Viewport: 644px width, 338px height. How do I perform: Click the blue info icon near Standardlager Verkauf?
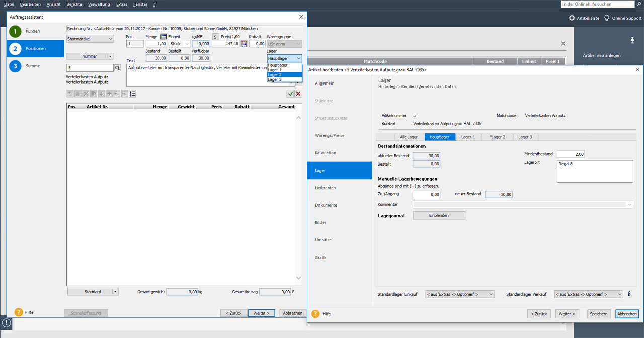pyautogui.click(x=629, y=294)
